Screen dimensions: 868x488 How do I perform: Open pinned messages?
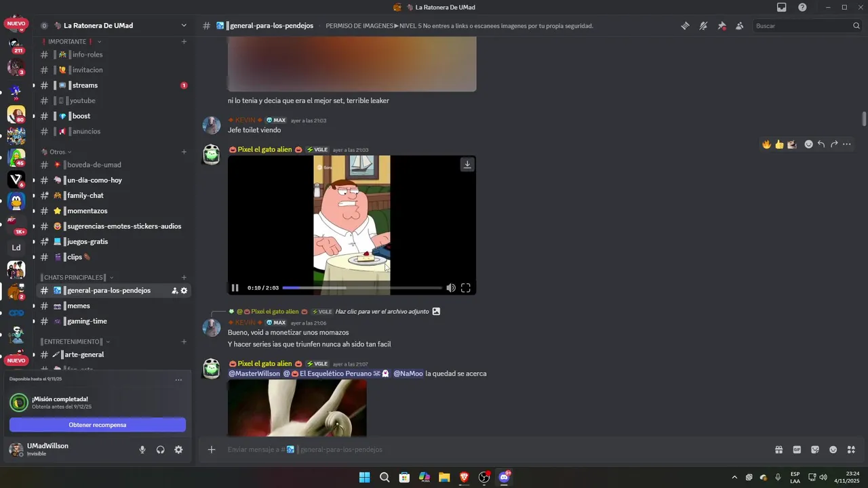[x=722, y=26]
